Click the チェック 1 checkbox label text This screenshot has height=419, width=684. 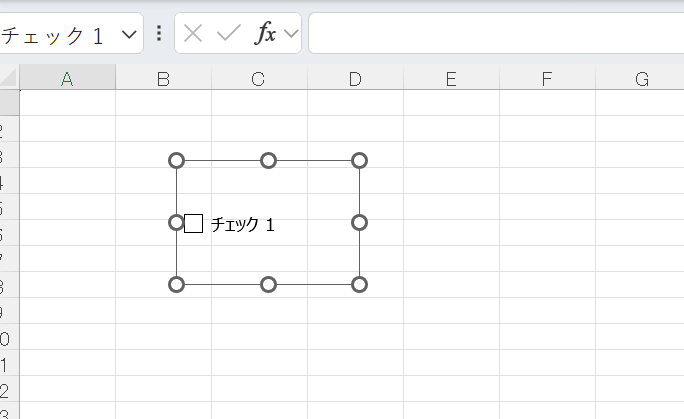(x=242, y=225)
